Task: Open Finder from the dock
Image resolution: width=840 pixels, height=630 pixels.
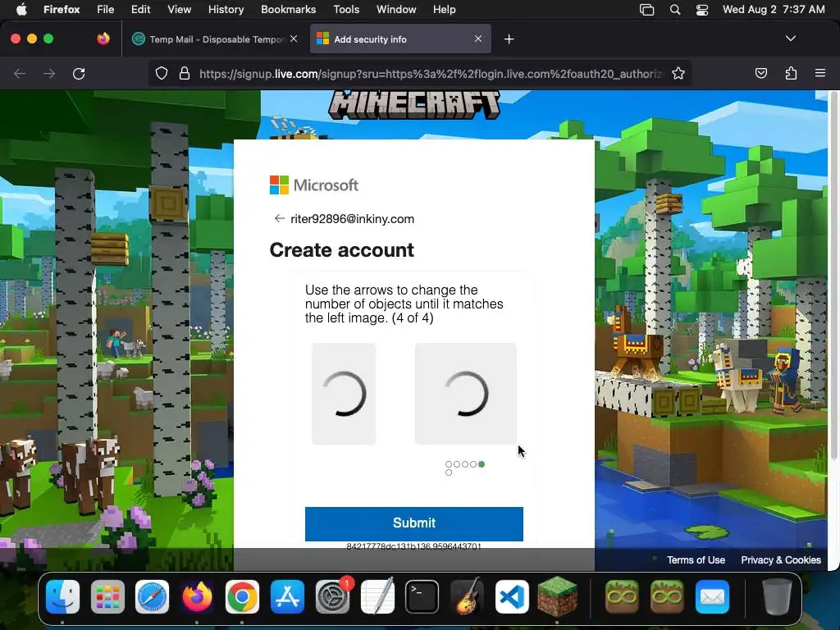Action: point(62,597)
